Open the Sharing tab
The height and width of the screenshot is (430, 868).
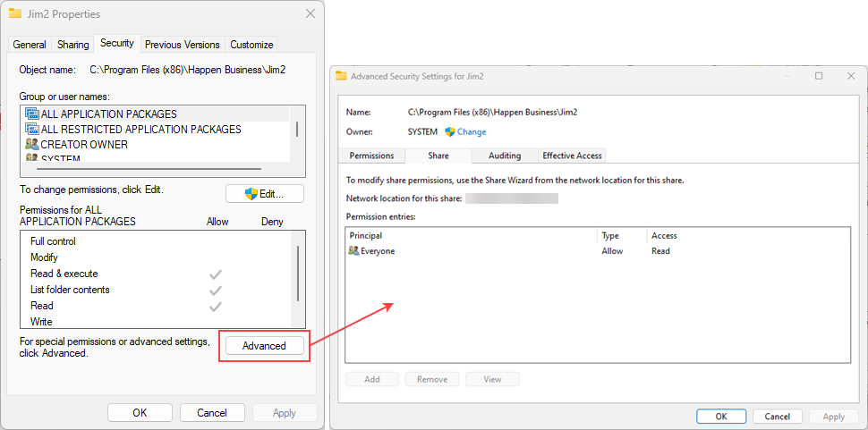(x=73, y=45)
